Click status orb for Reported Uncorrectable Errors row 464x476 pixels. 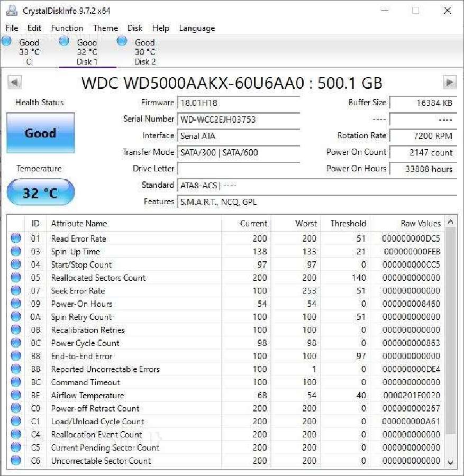coord(16,369)
